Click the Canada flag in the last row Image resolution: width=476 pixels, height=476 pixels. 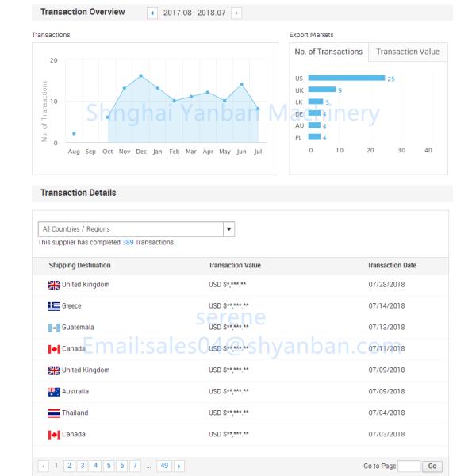[54, 435]
